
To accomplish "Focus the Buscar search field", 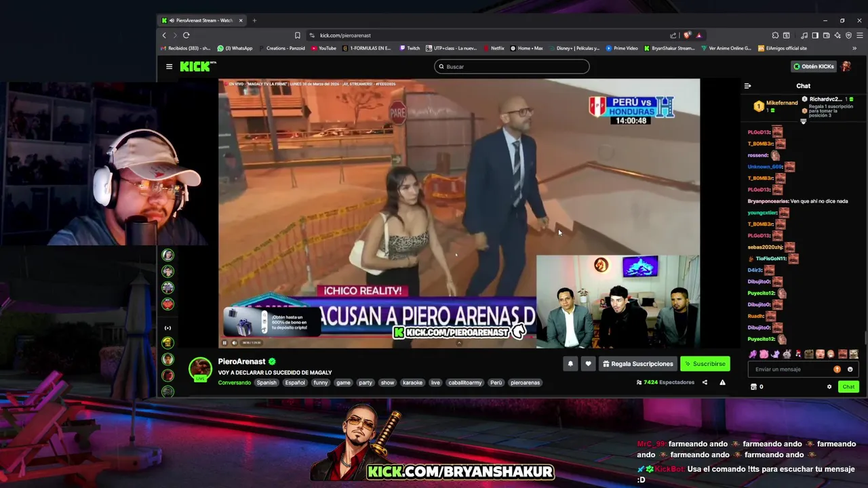I will pyautogui.click(x=512, y=66).
